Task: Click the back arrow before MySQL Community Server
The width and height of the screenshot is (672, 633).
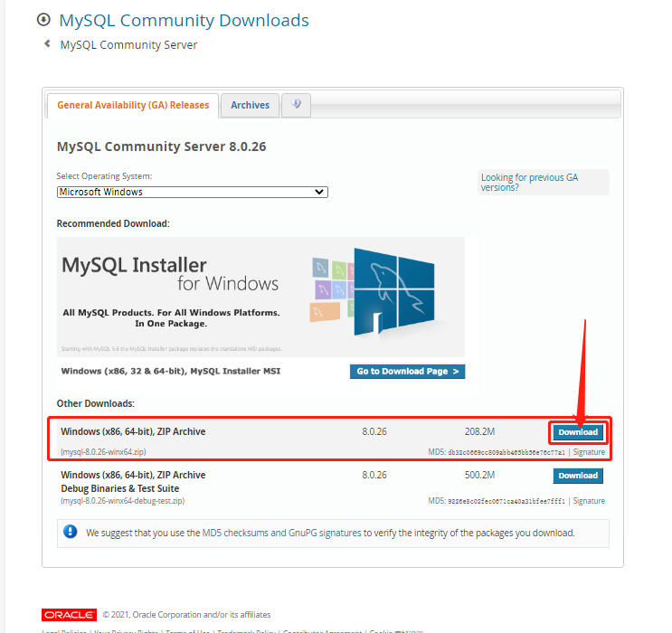Action: [48, 43]
